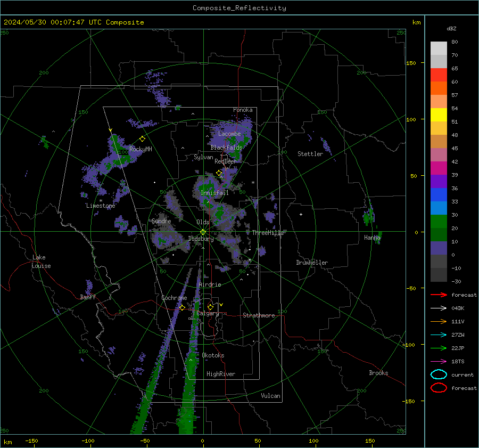Click the Drumheller town label
The width and height of the screenshot is (479, 448).
click(x=312, y=263)
